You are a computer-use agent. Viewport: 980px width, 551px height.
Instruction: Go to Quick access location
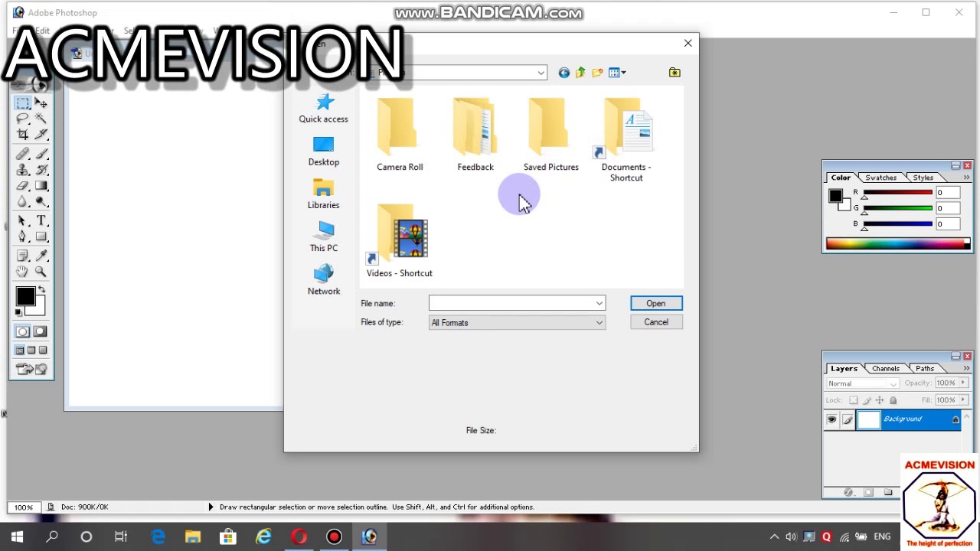point(323,109)
